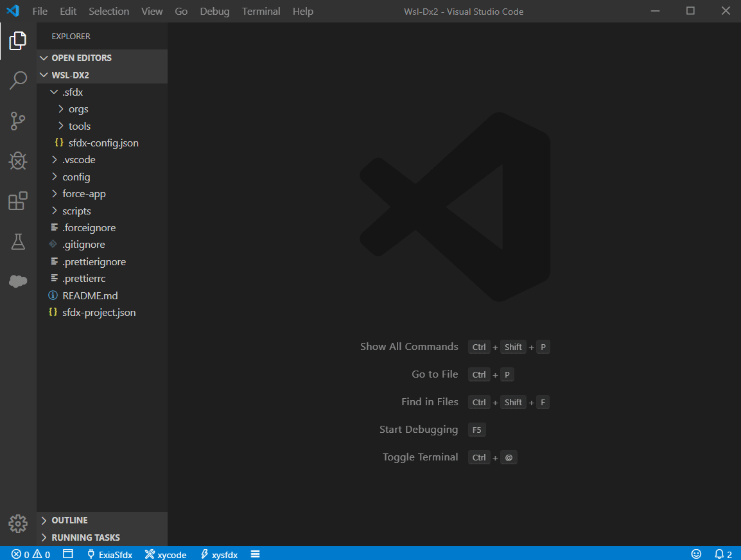Click the ExiaSfdx plug status item

[110, 554]
